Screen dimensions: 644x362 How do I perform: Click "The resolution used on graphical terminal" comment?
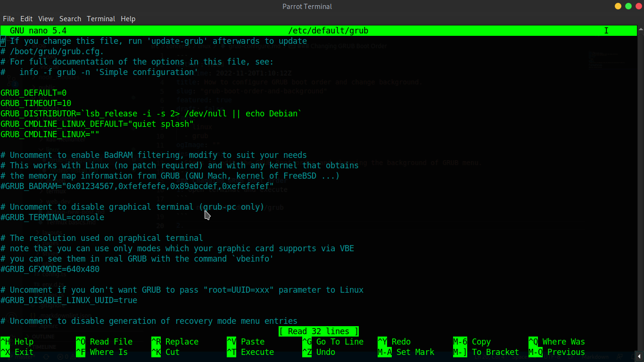pos(102,238)
